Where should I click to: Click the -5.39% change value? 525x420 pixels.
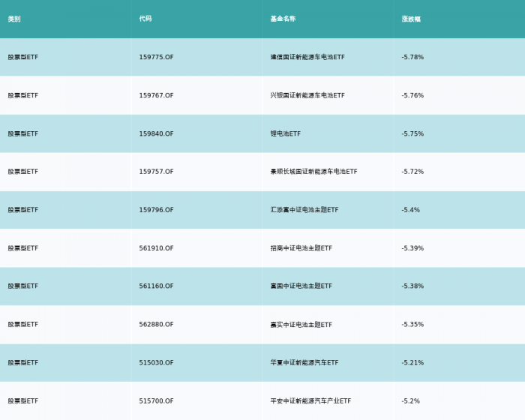(412, 248)
